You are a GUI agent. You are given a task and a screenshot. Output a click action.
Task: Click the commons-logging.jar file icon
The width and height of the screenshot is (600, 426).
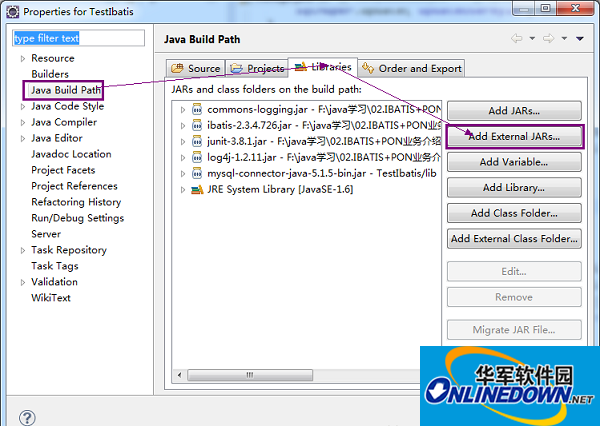coord(197,109)
